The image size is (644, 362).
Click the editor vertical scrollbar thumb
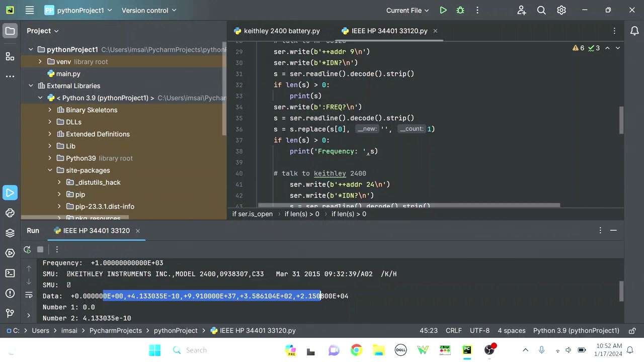621,121
